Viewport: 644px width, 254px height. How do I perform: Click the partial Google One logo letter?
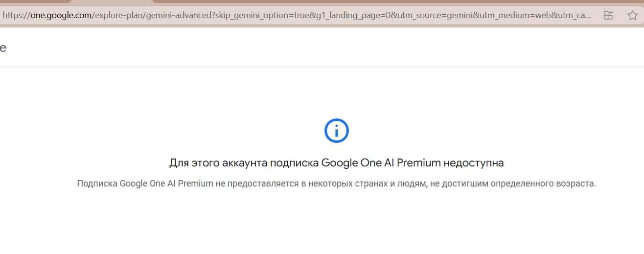click(3, 47)
